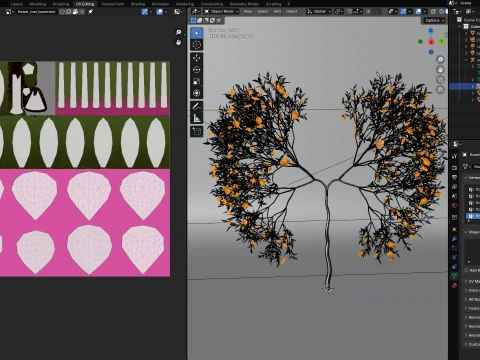Open the World properties tab
Image resolution: width=480 pixels, height=360 pixels.
(x=454, y=205)
